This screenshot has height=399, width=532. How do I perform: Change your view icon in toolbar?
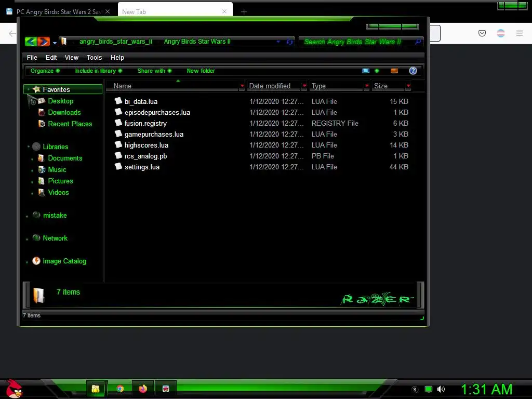point(366,71)
